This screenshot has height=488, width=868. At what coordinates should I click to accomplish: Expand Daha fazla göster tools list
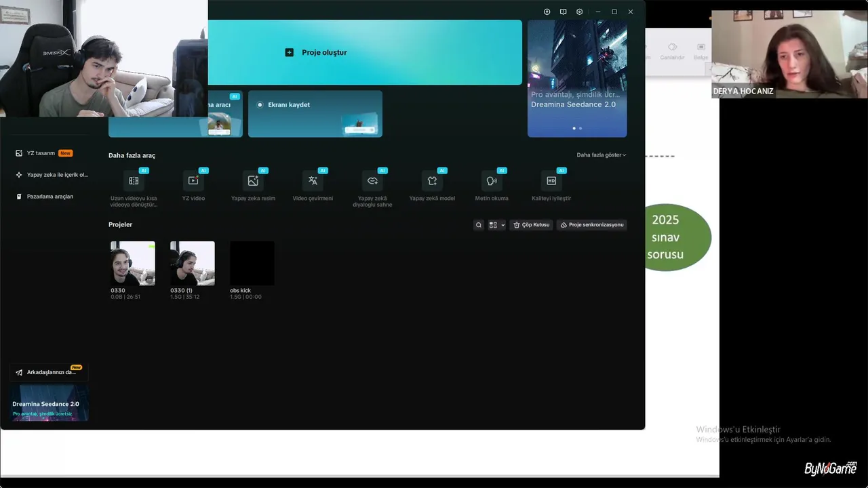601,155
